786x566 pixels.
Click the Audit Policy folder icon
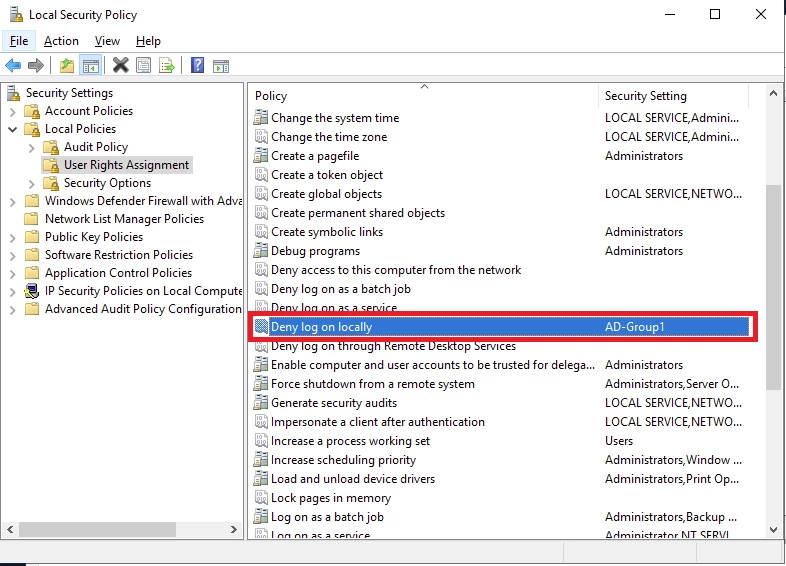click(51, 147)
